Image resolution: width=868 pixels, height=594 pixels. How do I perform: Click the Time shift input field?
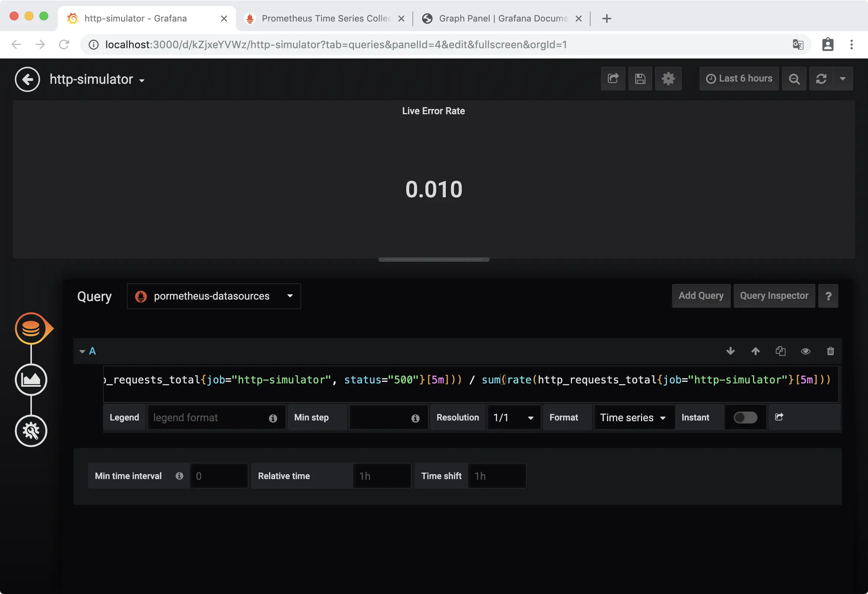click(497, 476)
